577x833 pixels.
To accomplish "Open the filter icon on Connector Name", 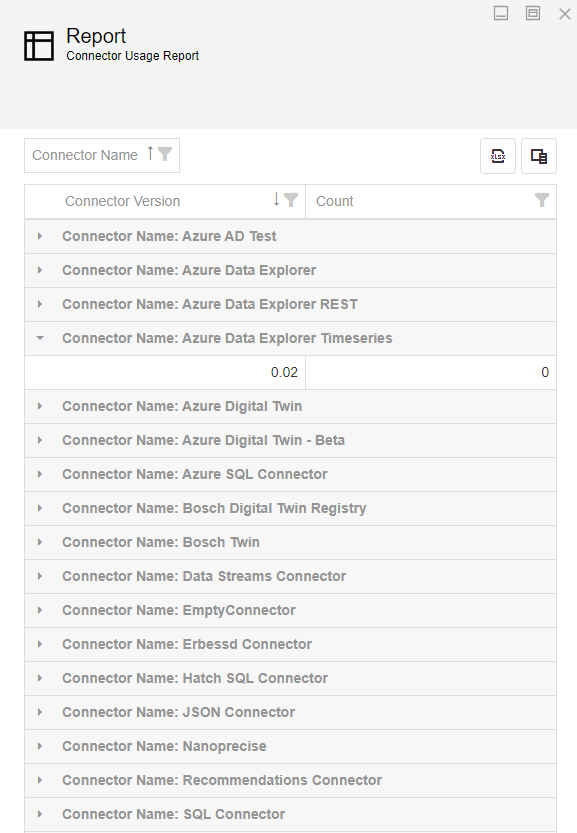I will (x=166, y=155).
